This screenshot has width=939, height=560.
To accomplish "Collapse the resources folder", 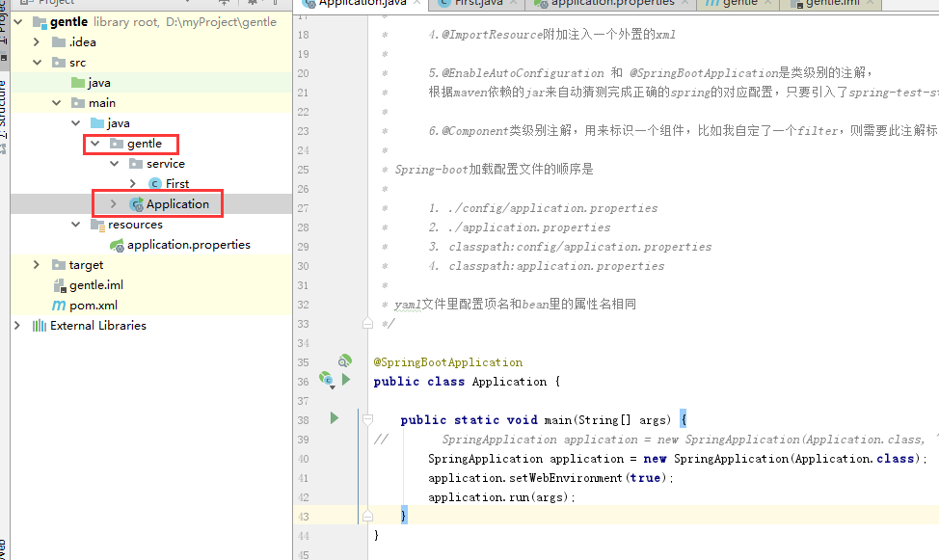I will (75, 225).
